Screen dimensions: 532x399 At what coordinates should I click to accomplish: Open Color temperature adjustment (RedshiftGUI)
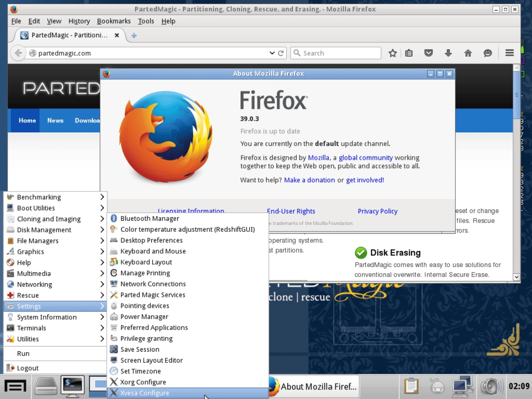tap(188, 229)
